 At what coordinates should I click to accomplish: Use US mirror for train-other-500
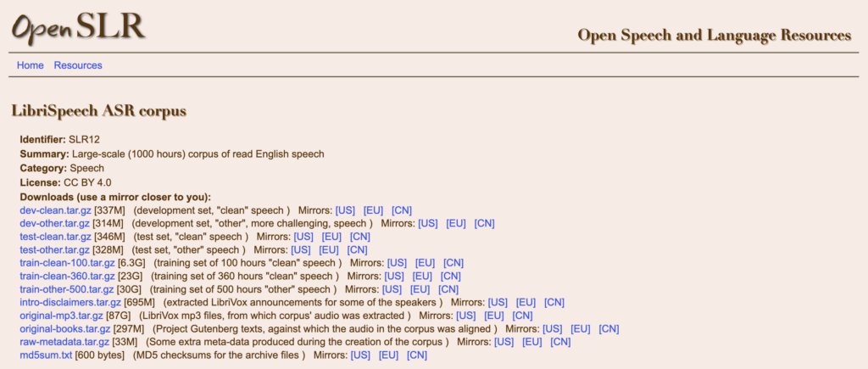click(392, 290)
